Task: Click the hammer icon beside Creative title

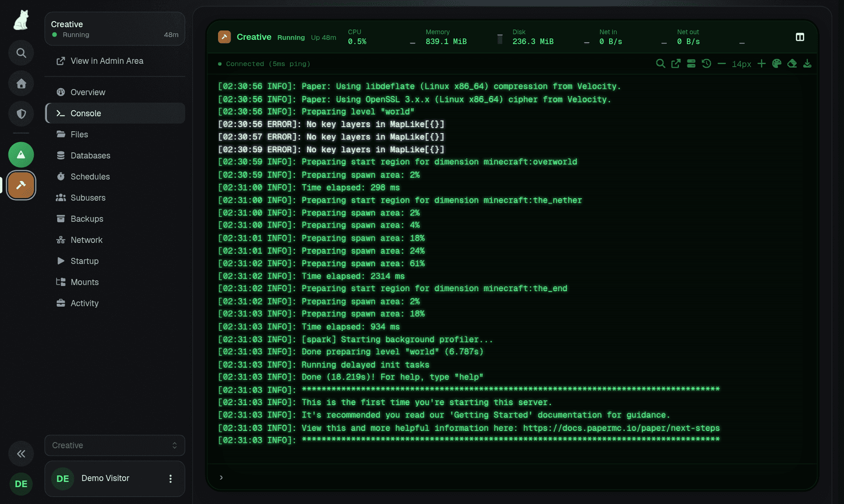Action: tap(224, 37)
